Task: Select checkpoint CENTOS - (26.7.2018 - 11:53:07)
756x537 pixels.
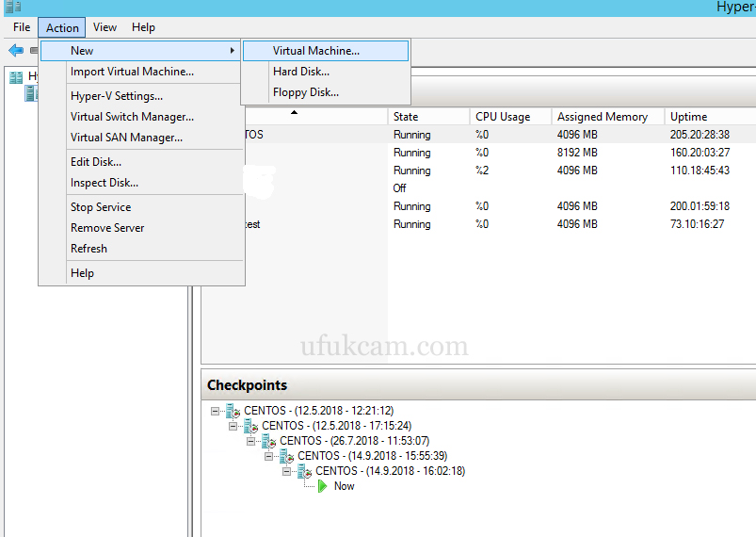Action: (x=354, y=441)
